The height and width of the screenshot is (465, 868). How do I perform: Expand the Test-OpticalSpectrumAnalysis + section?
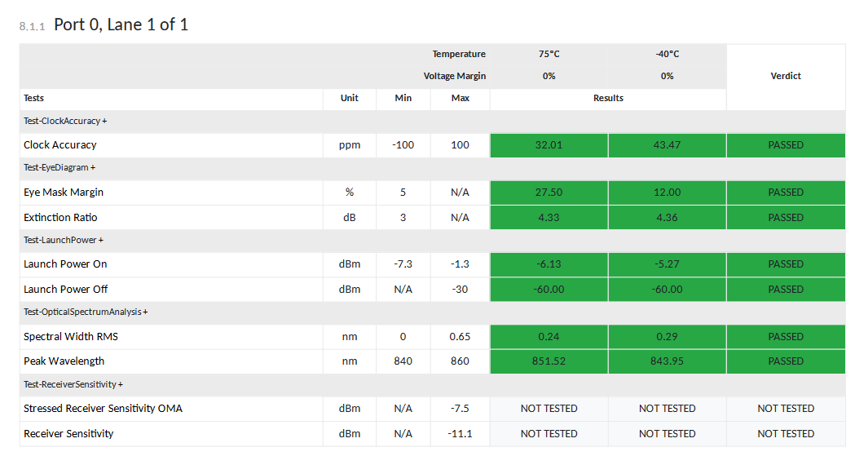[86, 312]
